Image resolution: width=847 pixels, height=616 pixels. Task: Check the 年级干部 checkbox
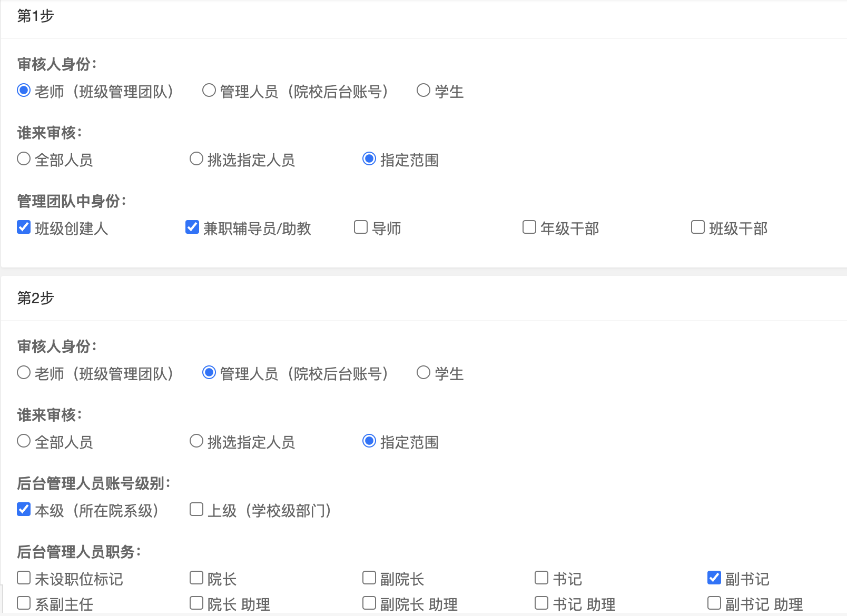tap(529, 227)
